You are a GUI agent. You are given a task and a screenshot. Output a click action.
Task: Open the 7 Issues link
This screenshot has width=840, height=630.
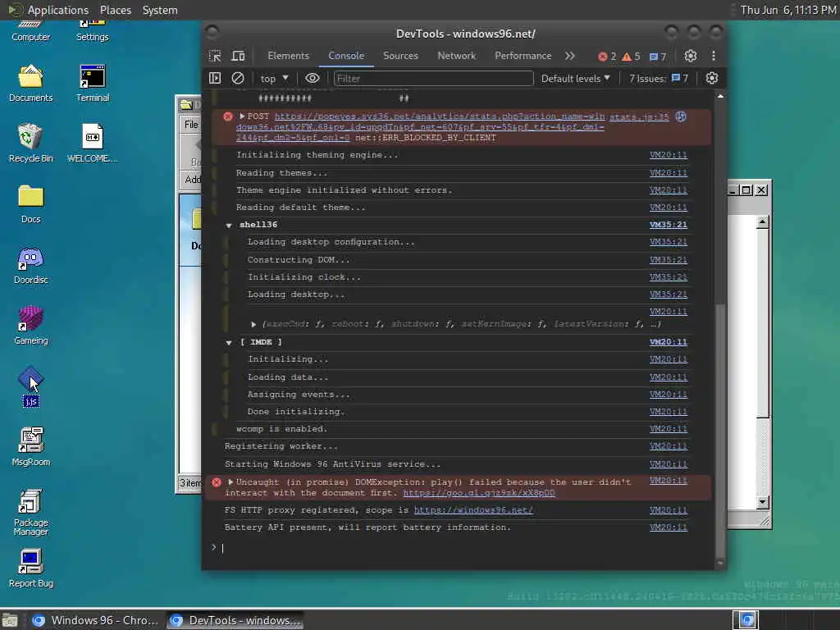click(x=659, y=78)
